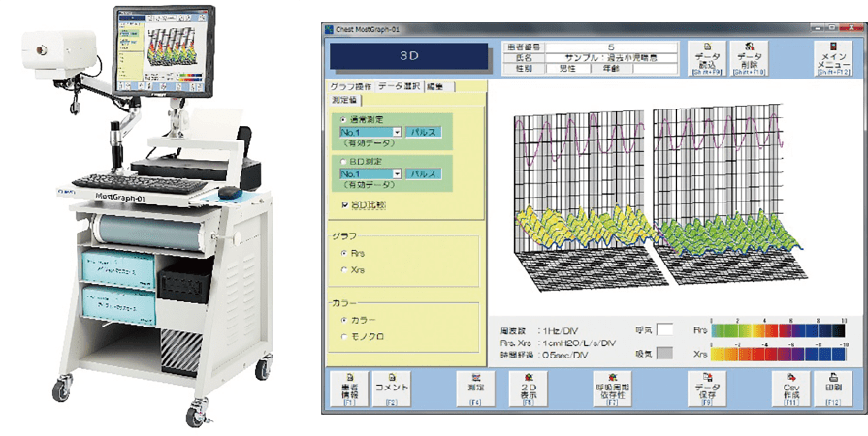
Task: Expand the No.1 dropdown under 通常測定
Action: point(397,131)
